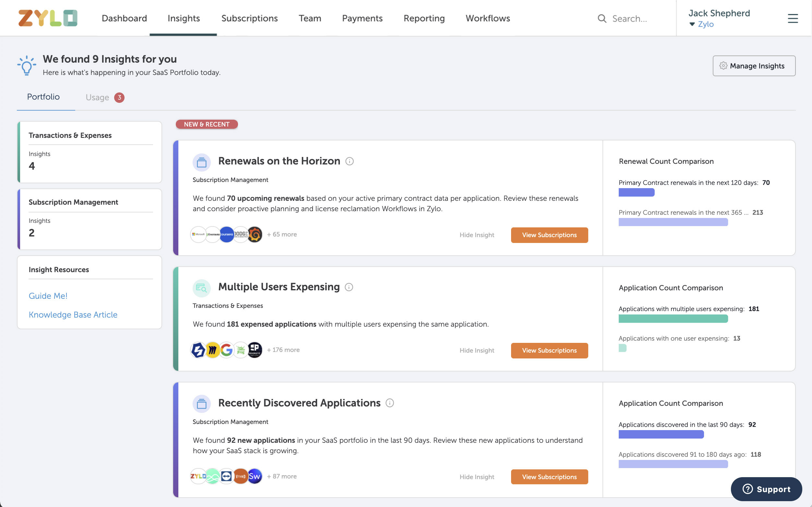Click the info icon next to Renewals on the Horizon
The image size is (812, 507).
[350, 161]
